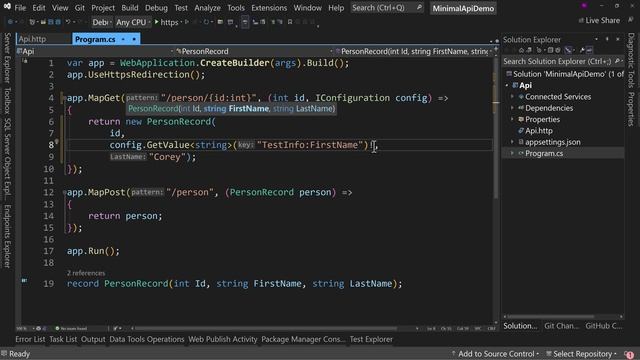Click the Open File toolbar icon
Screen dimensions: 640x360
(x=43, y=22)
